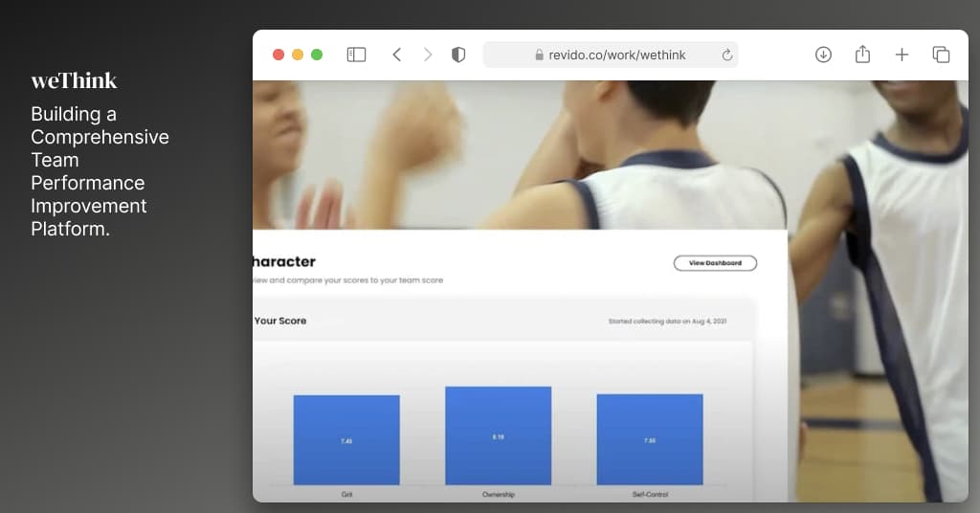
Task: Click the lock icon in address bar
Action: pyautogui.click(x=540, y=56)
